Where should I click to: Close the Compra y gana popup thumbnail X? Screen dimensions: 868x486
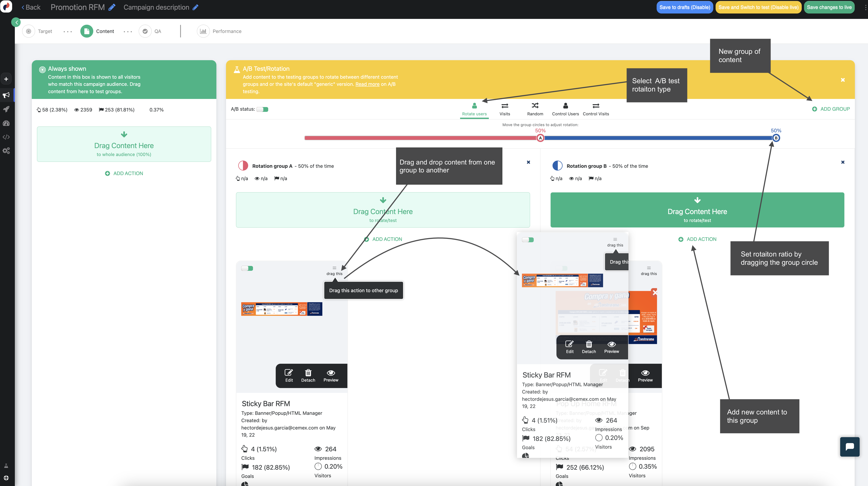[x=654, y=292]
